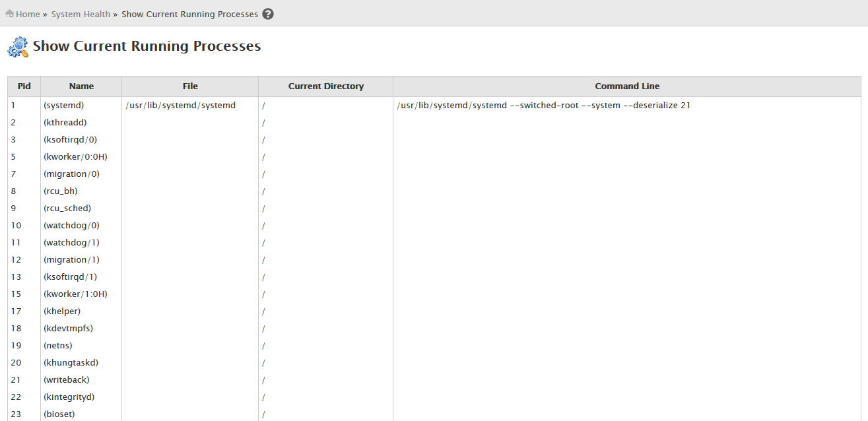Select the (kintegrityd) process name

point(69,397)
